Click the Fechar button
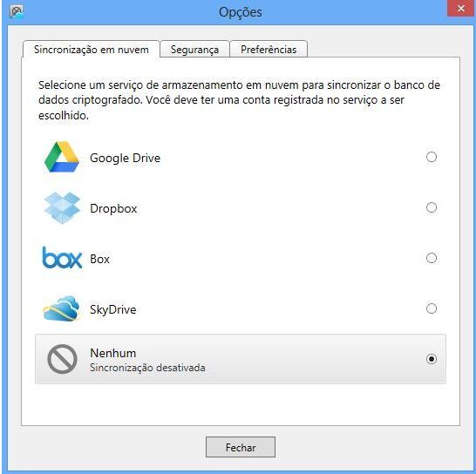Screen dimensions: 476x474 [241, 447]
